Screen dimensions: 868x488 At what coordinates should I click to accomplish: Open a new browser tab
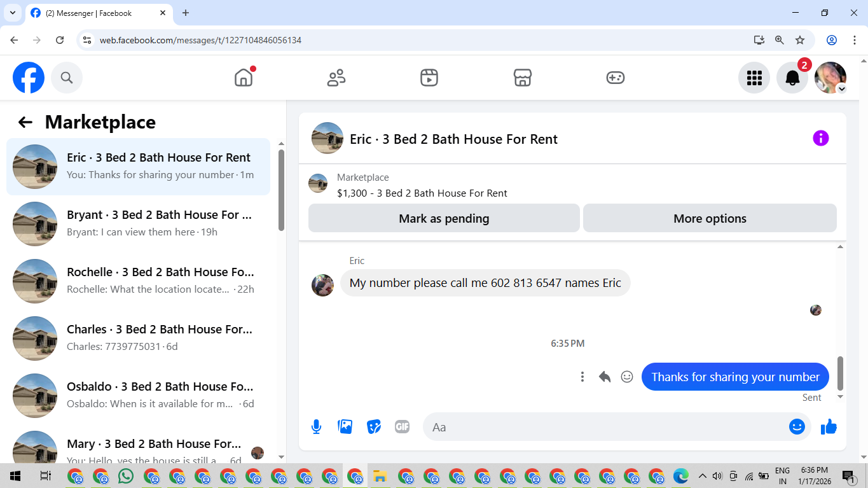[x=186, y=13]
